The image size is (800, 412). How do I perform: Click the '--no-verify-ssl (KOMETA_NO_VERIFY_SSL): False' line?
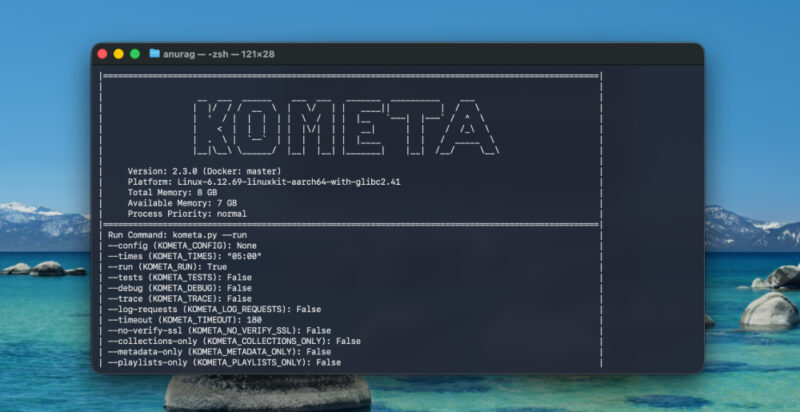coord(219,331)
